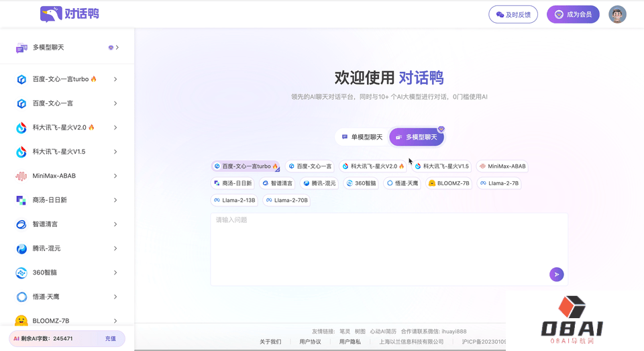Toggle the 腾讯-混元 model chip
This screenshot has height=351, width=644.
point(319,183)
